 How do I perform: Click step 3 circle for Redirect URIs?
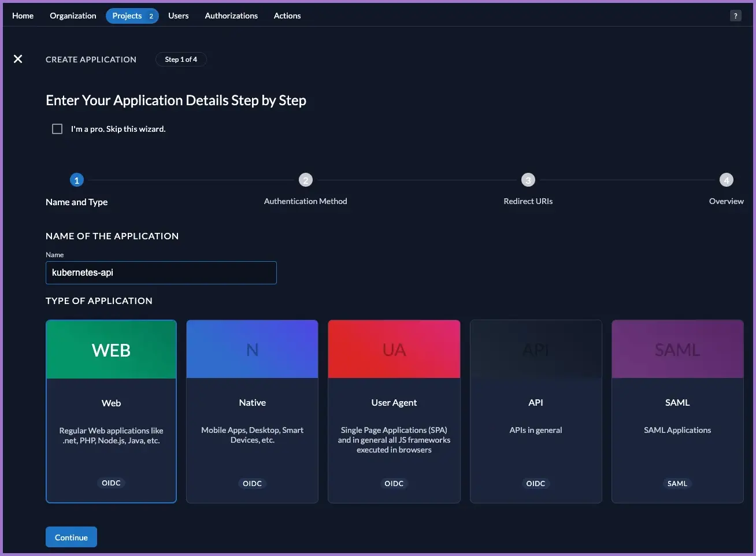pyautogui.click(x=528, y=180)
